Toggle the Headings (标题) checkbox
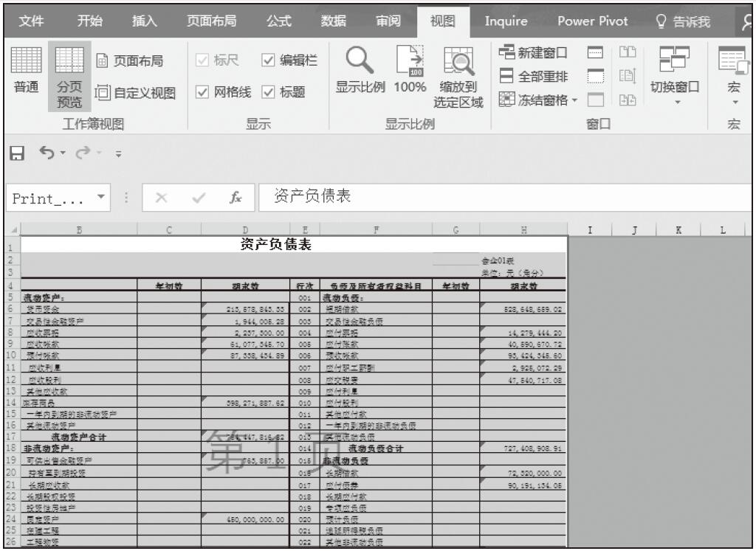This screenshot has width=756, height=551. click(x=268, y=92)
